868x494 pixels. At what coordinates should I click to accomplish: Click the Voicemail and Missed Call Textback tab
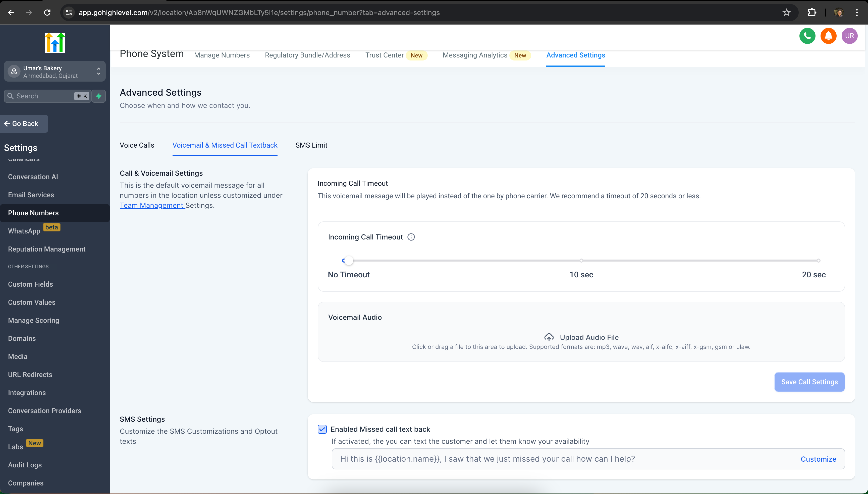pyautogui.click(x=225, y=145)
